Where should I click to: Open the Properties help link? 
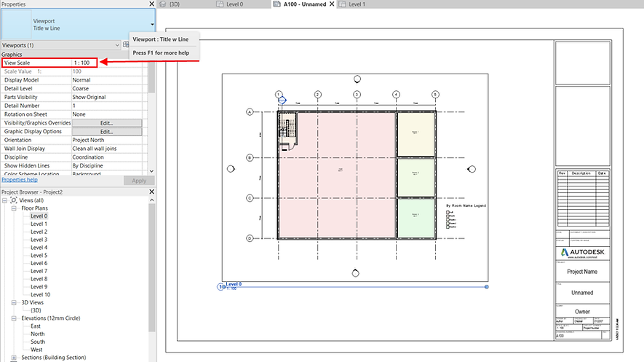click(x=20, y=180)
